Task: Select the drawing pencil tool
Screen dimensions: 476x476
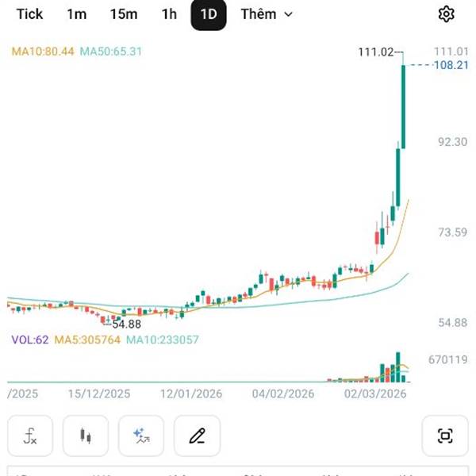Action: click(x=197, y=436)
